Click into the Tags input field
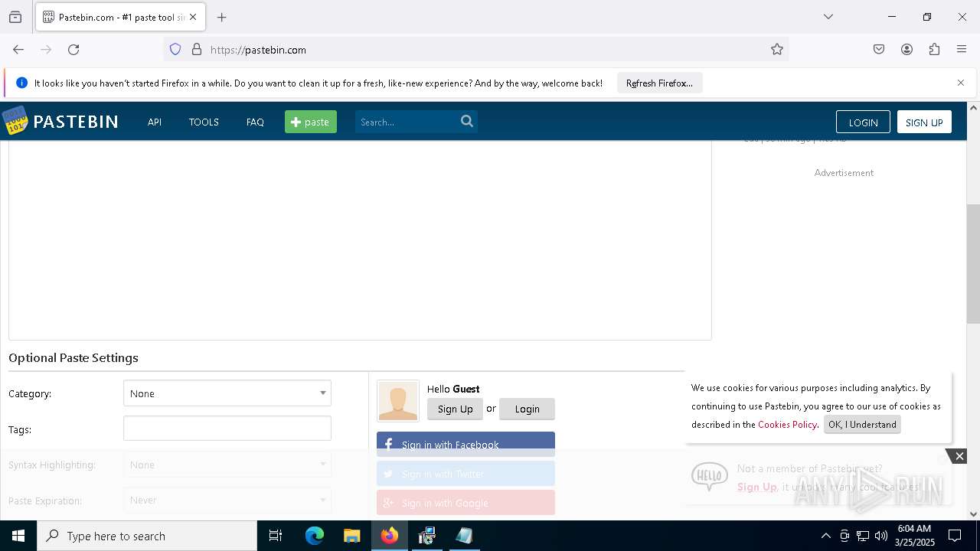 click(x=227, y=429)
